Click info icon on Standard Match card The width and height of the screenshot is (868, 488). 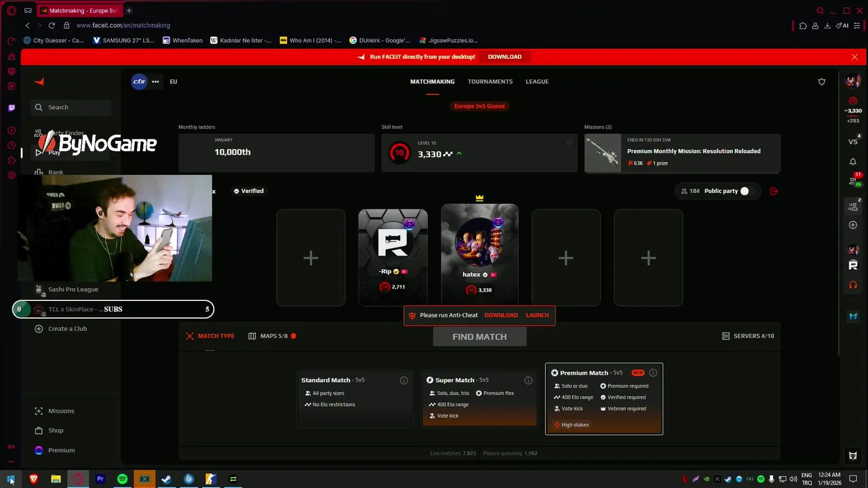(404, 380)
